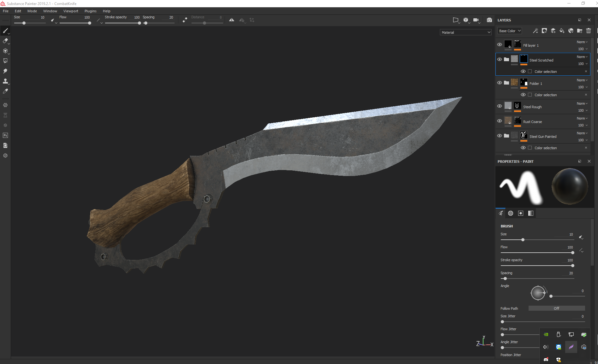This screenshot has width=598, height=364.
Task: Open the Mode menu
Action: point(32,11)
